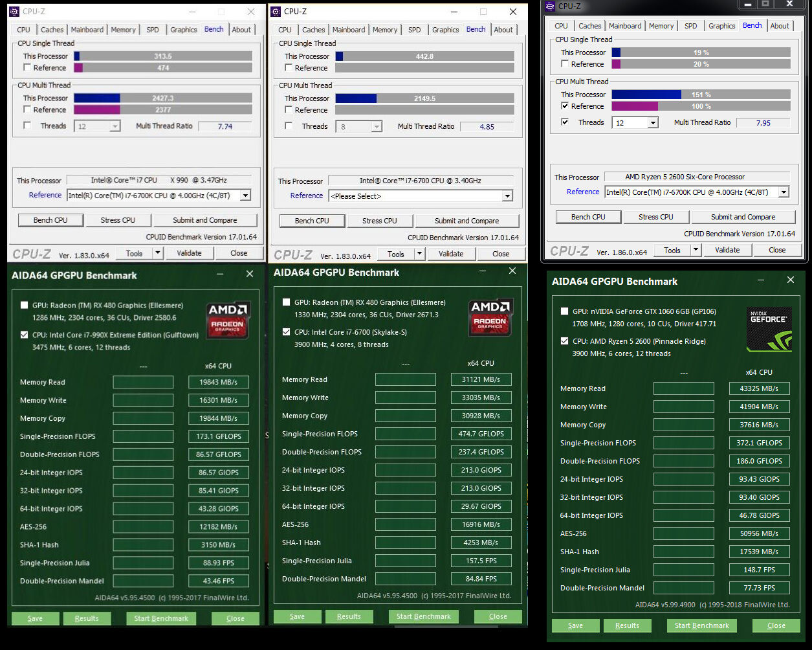Click Close button in right AIDA64 window

point(776,625)
